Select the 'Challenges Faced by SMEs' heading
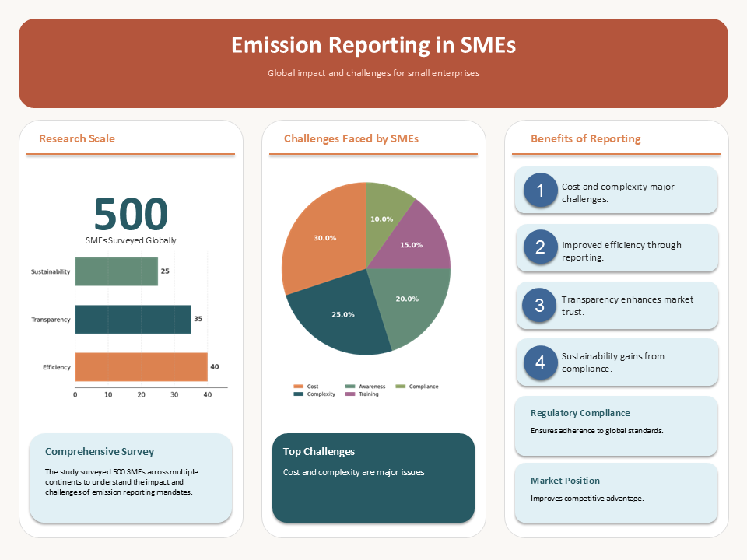 pyautogui.click(x=351, y=138)
